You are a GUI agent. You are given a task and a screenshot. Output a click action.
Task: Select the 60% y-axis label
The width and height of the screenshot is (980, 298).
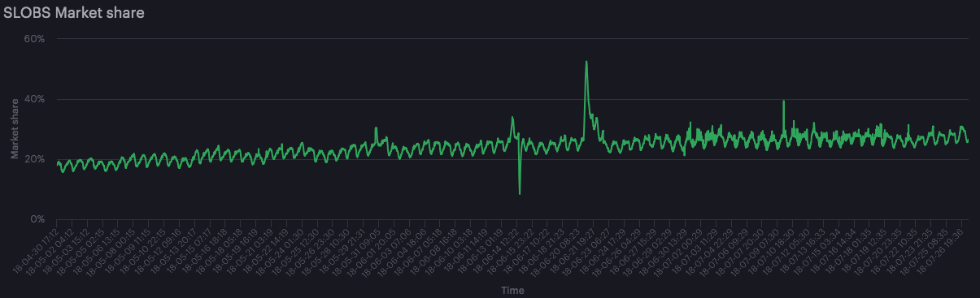(x=33, y=39)
